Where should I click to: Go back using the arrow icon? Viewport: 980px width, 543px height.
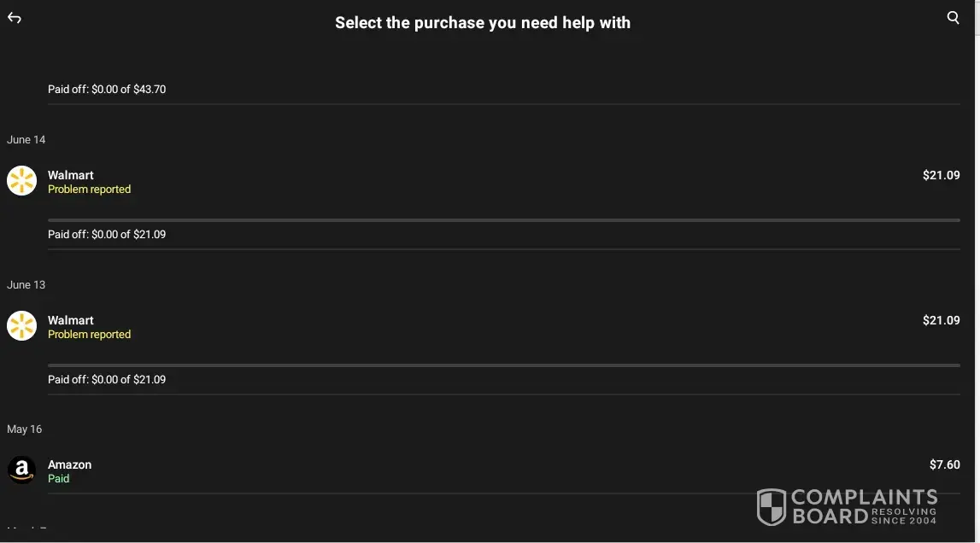pos(15,18)
